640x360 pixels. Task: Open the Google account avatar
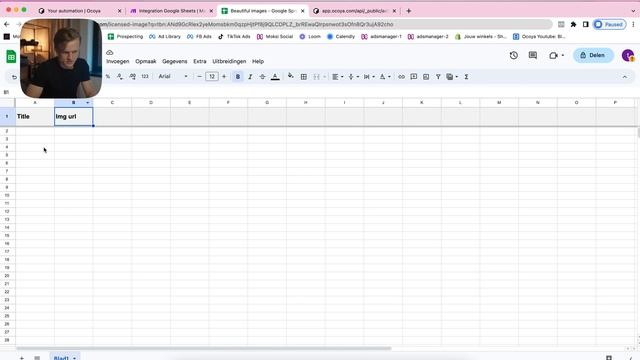627,55
